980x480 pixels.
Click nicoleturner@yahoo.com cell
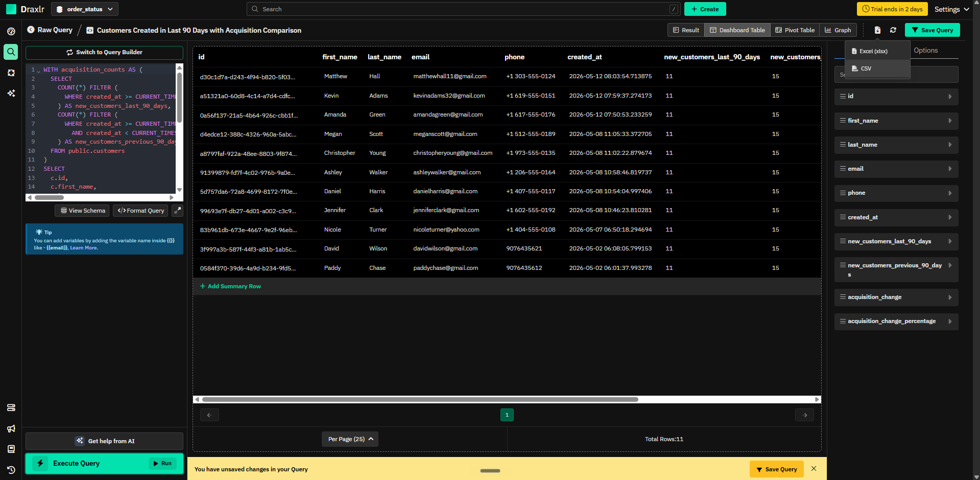tap(446, 230)
